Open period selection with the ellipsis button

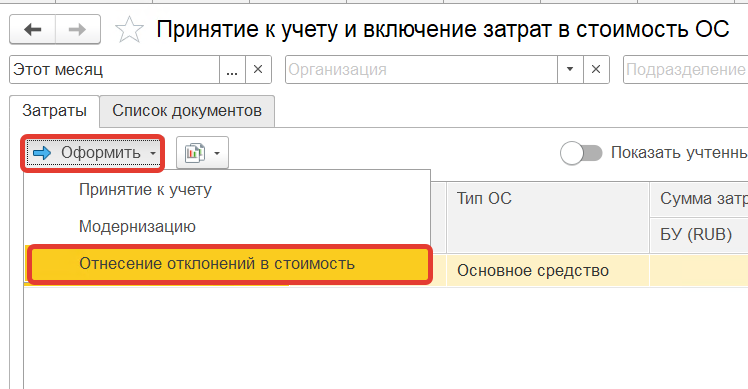pyautogui.click(x=232, y=70)
